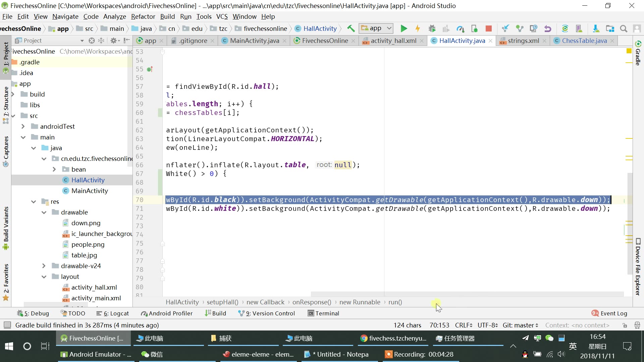Open Search Everywhere magnifier icon

624,28
